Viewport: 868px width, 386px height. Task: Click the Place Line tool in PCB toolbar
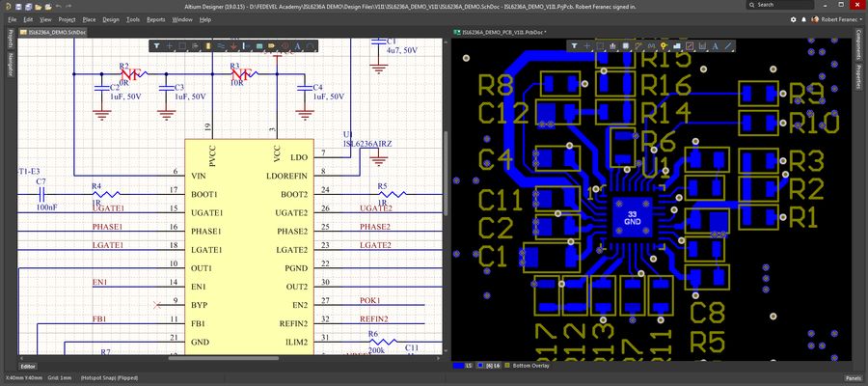(728, 45)
